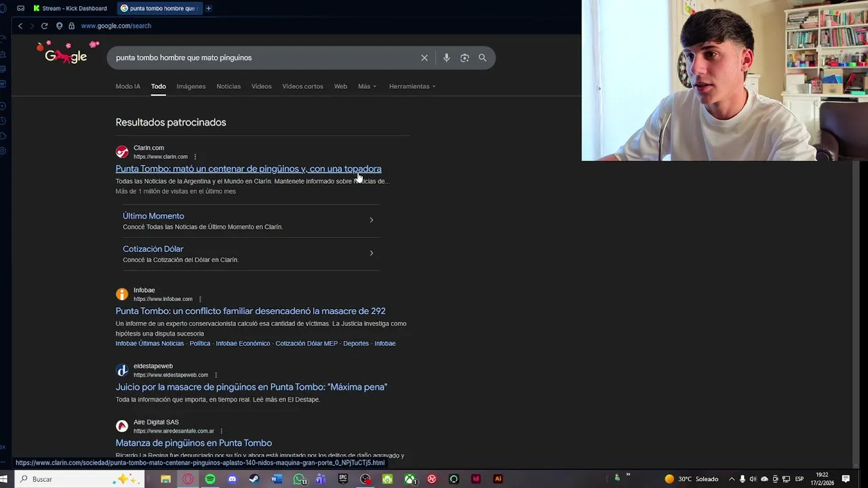Clear the Google search query
The height and width of the screenshot is (488, 868).
(425, 58)
